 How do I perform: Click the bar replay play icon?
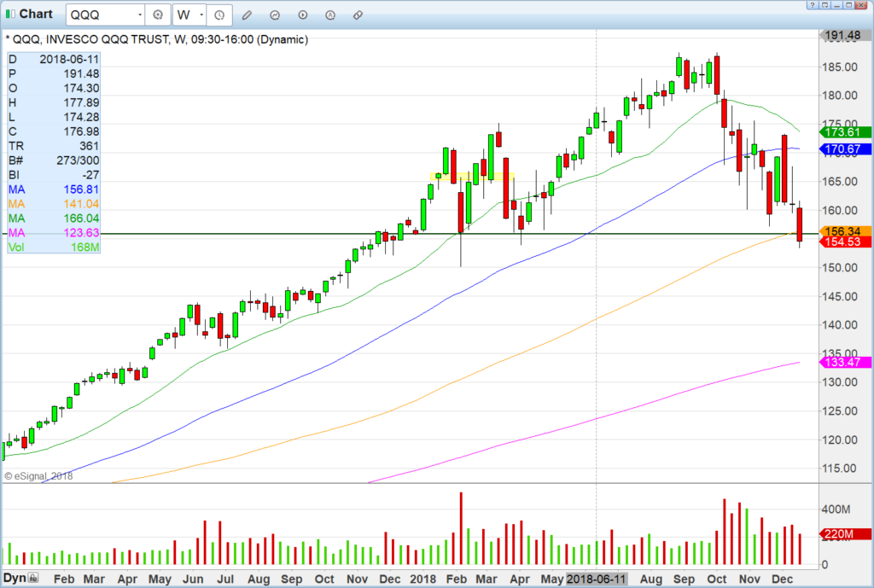click(x=303, y=15)
